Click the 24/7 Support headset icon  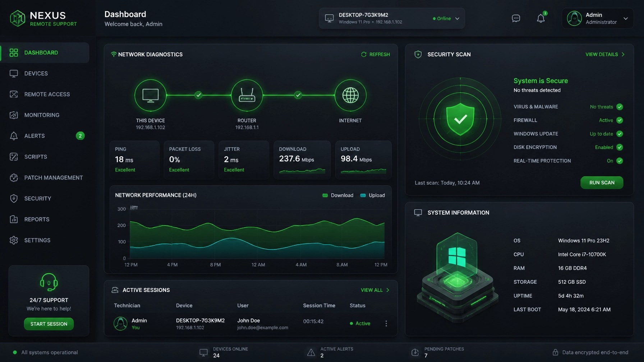[x=49, y=282]
